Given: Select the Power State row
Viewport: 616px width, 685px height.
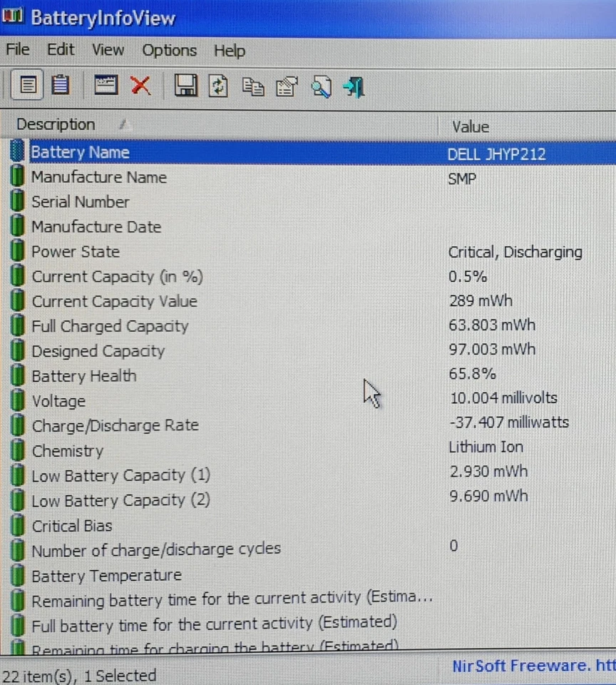Looking at the screenshot, I should [75, 251].
